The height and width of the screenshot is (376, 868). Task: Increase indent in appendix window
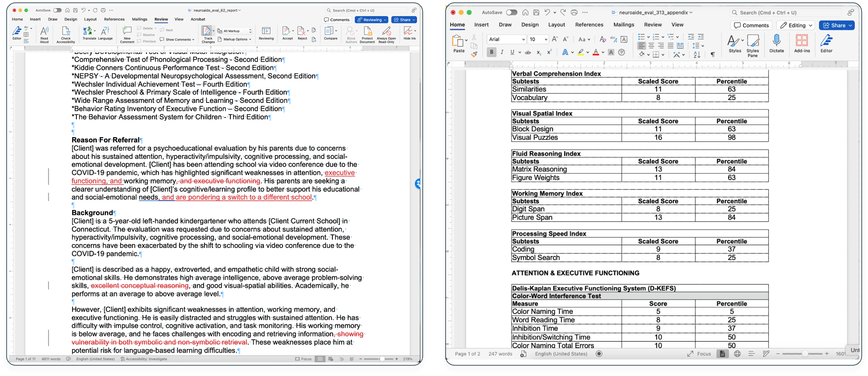(x=701, y=37)
